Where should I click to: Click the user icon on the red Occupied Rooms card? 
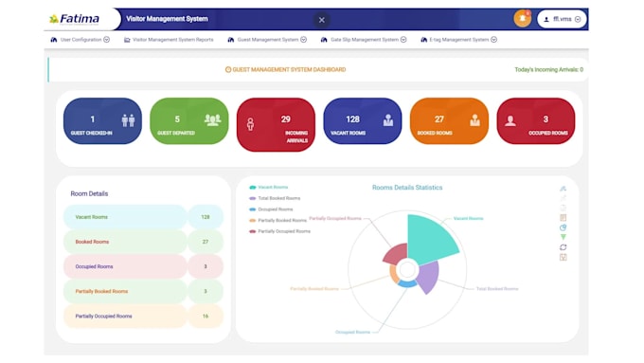tap(510, 120)
